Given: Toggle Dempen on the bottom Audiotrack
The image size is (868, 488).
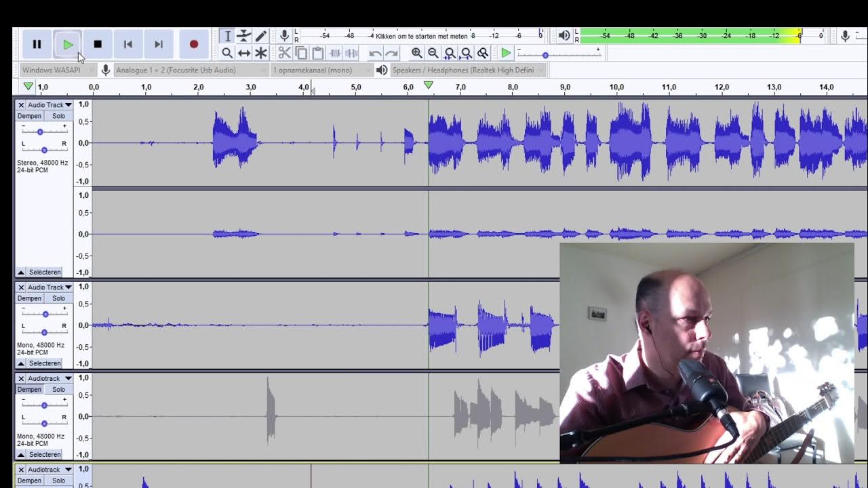Looking at the screenshot, I should coord(29,481).
